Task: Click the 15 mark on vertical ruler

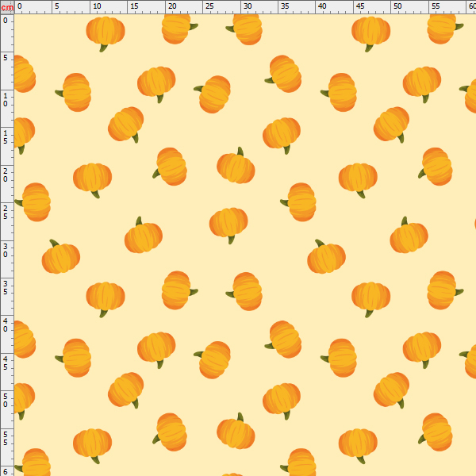Action: tap(6, 137)
